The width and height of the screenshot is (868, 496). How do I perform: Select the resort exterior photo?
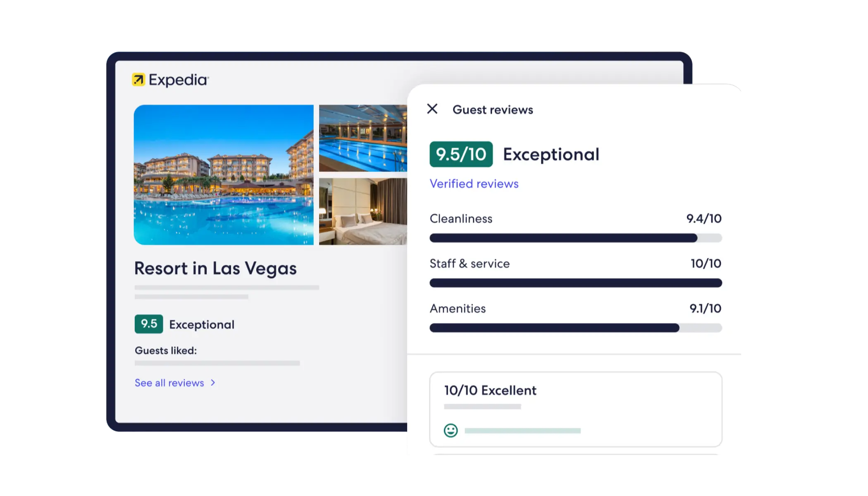click(223, 174)
